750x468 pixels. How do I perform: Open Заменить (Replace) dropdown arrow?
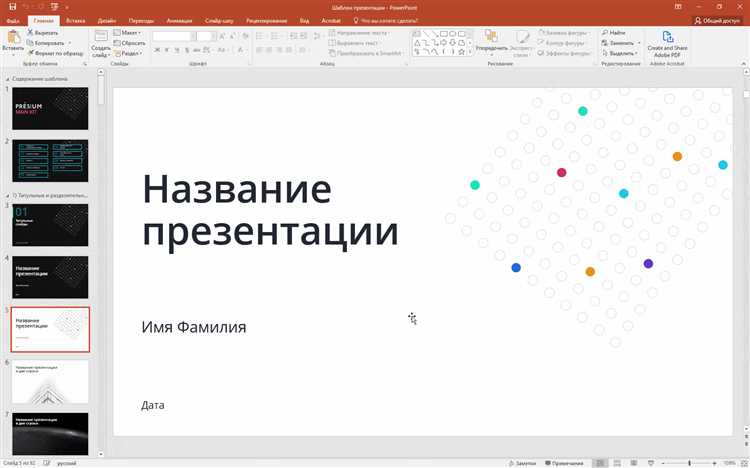pyautogui.click(x=639, y=43)
